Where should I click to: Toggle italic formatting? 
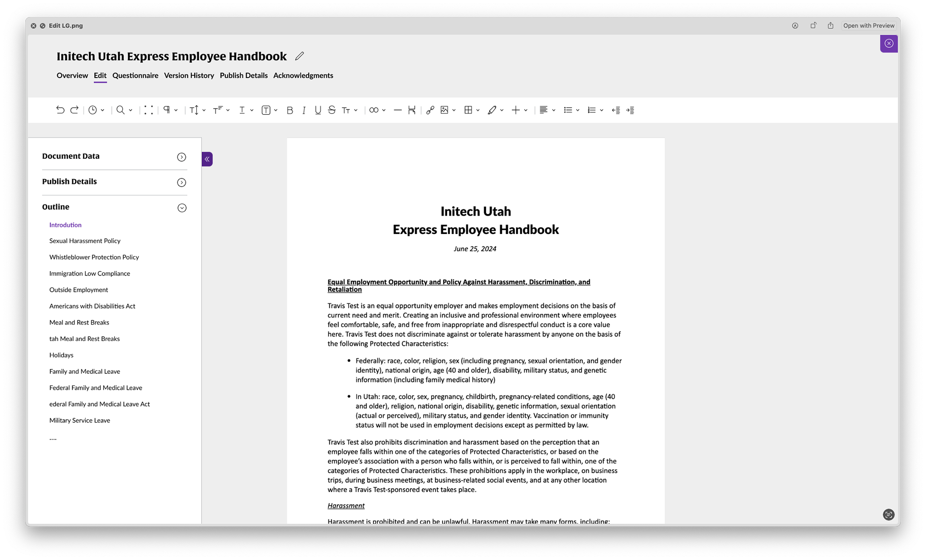[x=304, y=110]
